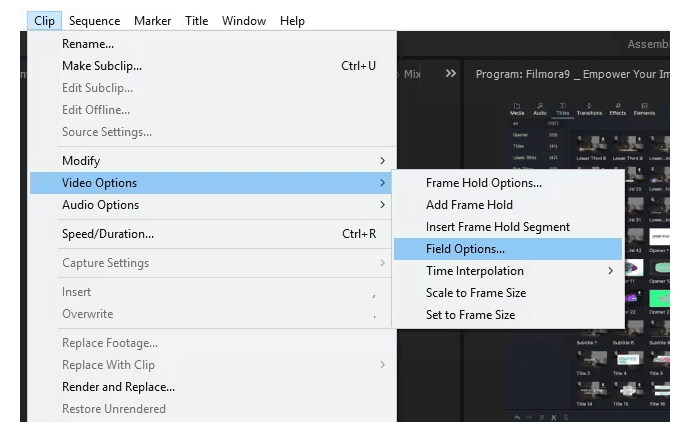Image resolution: width=691 pixels, height=433 pixels.
Task: Click Scale to Frame Size
Action: pos(476,293)
